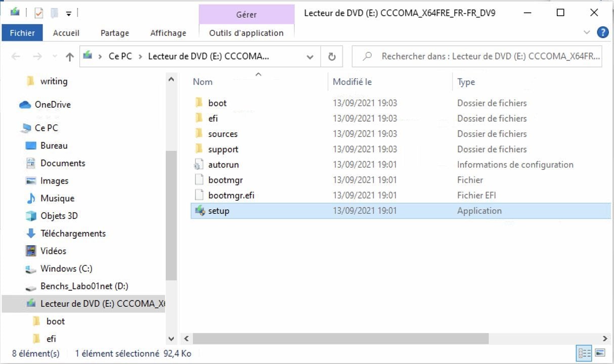Switch to the Partage ribbon tab
Screen dimensions: 614x364
[115, 33]
